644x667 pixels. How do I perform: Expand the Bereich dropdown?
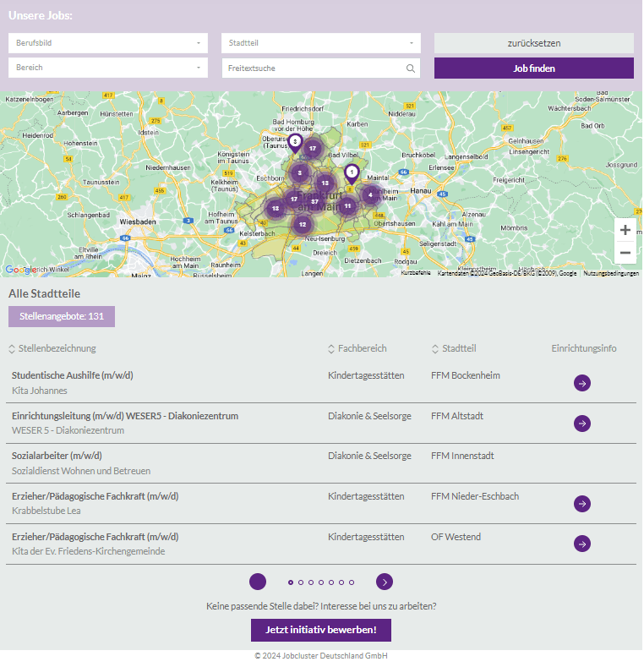tap(108, 68)
